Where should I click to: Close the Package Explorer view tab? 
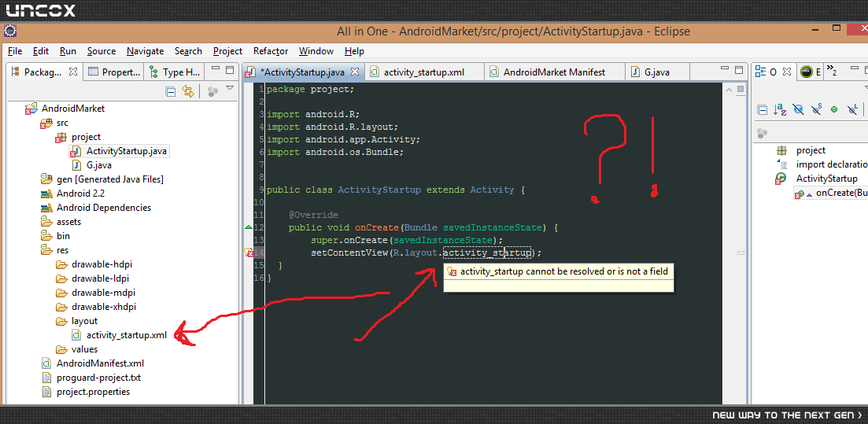tap(72, 72)
